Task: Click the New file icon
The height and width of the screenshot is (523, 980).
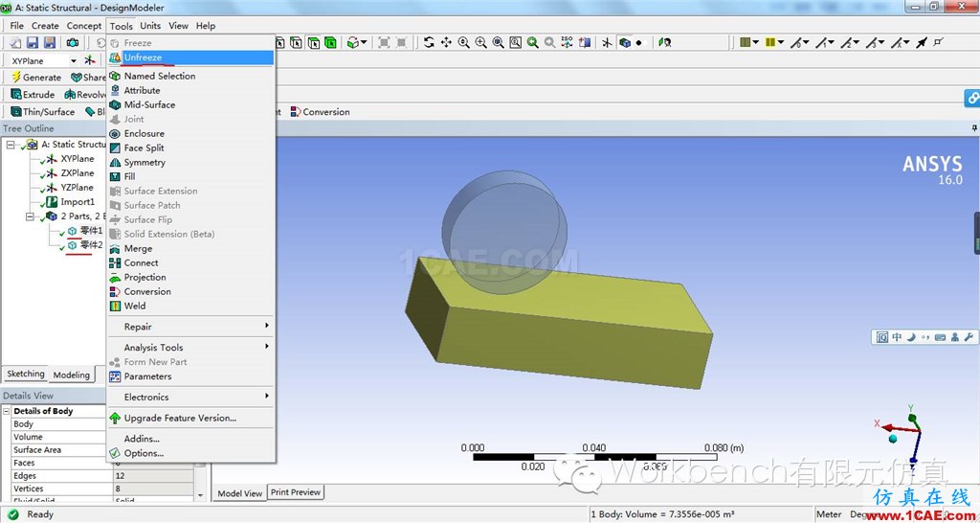Action: [x=15, y=42]
